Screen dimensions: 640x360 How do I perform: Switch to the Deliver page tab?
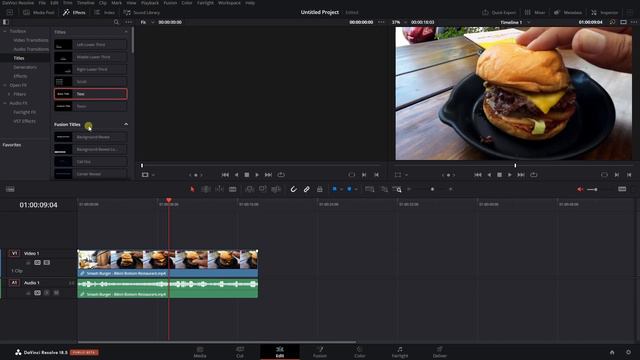click(440, 352)
